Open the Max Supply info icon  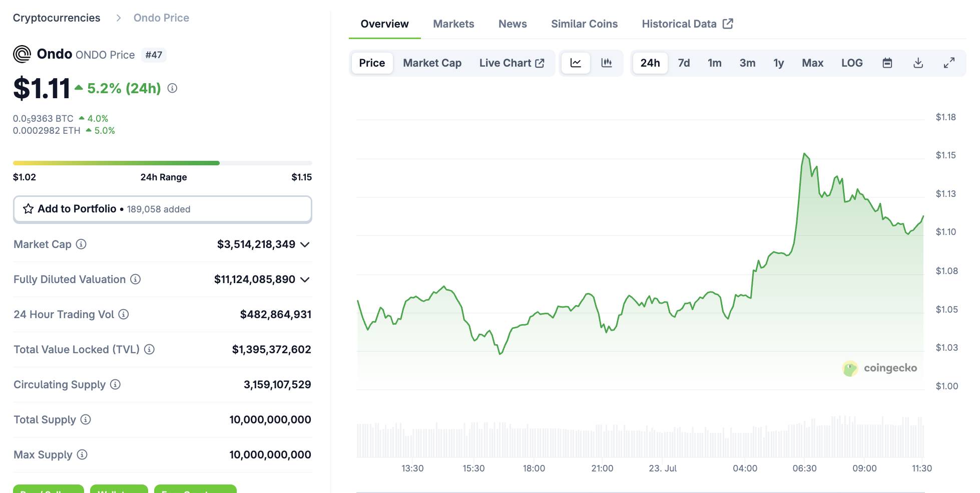pyautogui.click(x=82, y=454)
